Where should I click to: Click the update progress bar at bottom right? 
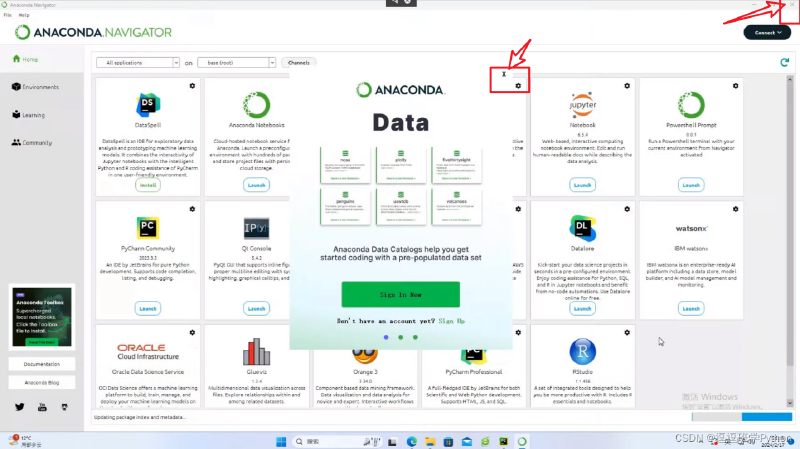(x=742, y=417)
